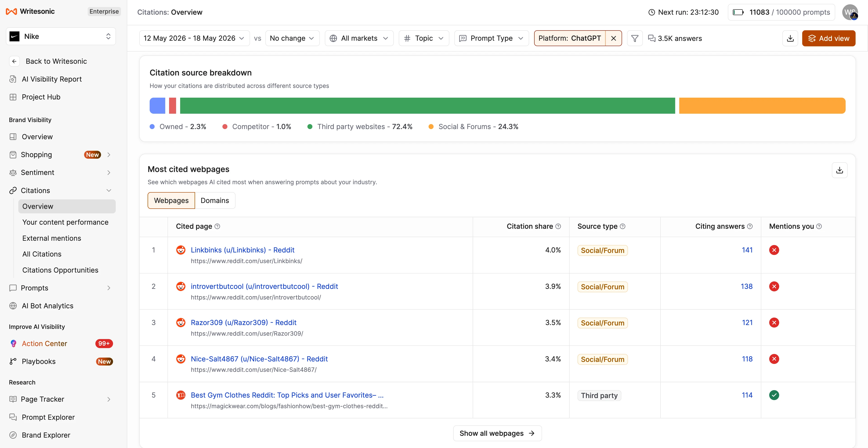868x448 pixels.
Task: Click the Mentions you info icon
Action: [x=819, y=226]
